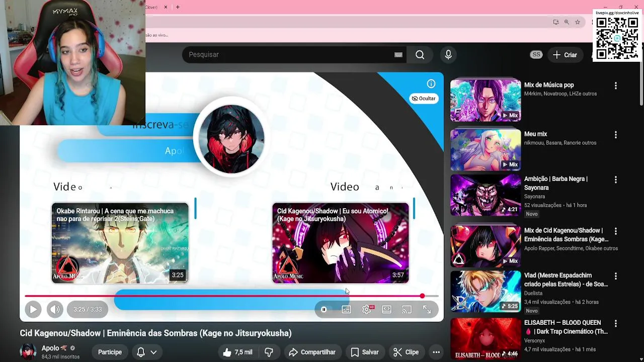Image resolution: width=644 pixels, height=362 pixels.
Task: Open options menu for ELISABETH video
Action: [x=615, y=323]
